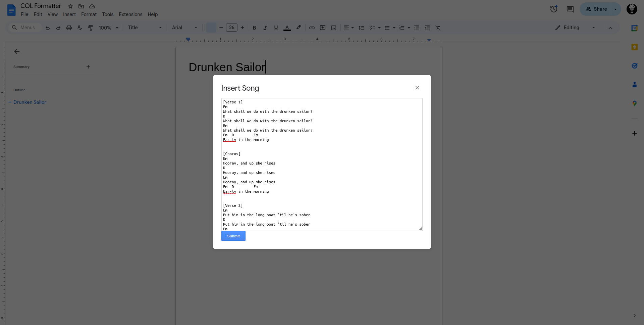Image resolution: width=644 pixels, height=325 pixels.
Task: Click the add comment icon in toolbar
Action: pos(323,28)
